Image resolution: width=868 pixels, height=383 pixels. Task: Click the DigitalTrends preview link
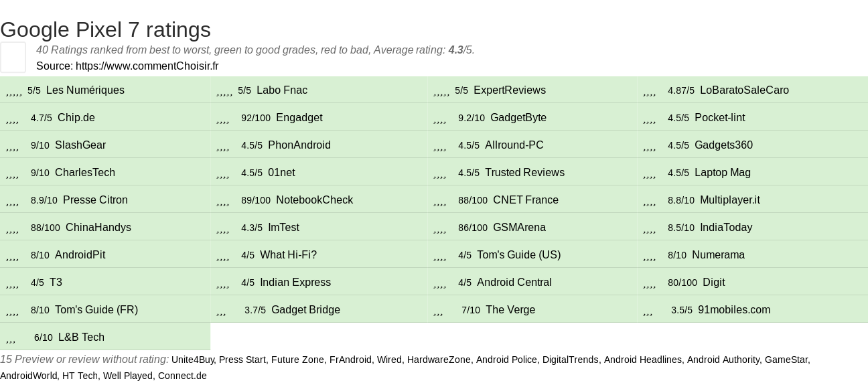click(570, 360)
